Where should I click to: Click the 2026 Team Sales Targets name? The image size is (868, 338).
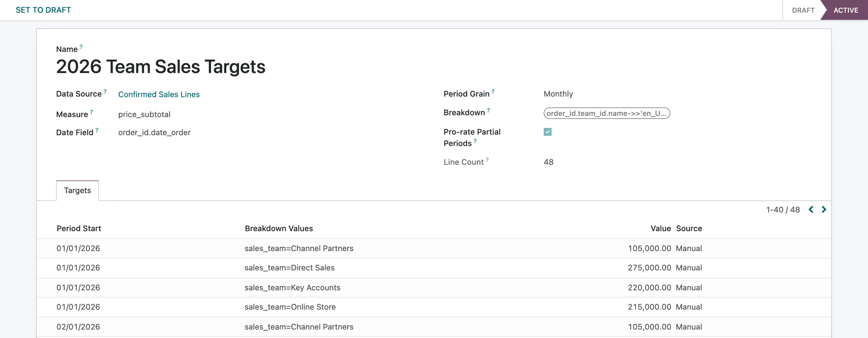[x=161, y=66]
